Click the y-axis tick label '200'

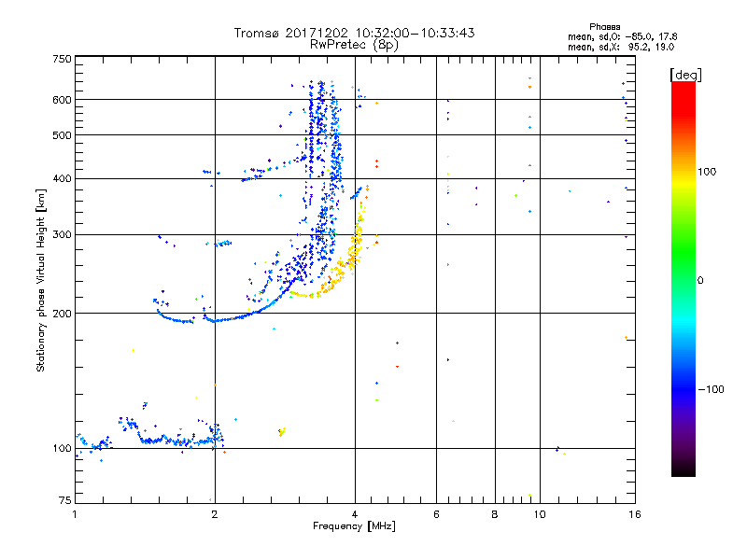click(62, 314)
